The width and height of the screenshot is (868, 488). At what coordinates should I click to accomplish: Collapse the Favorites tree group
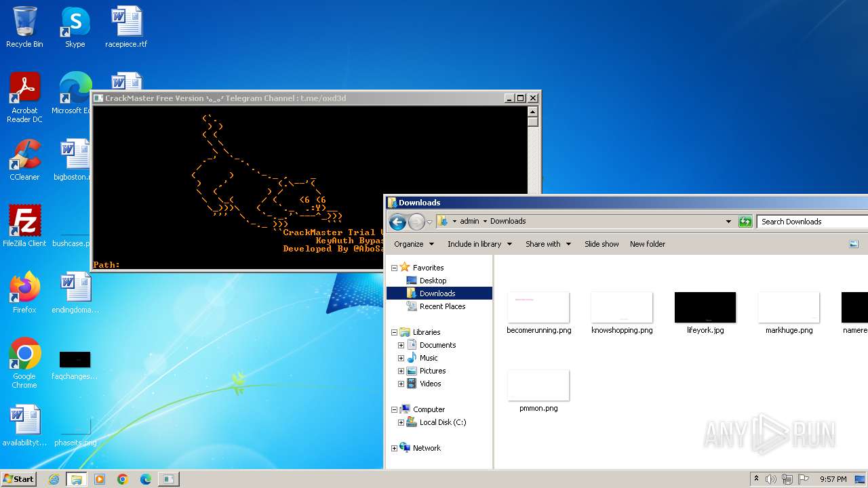(394, 268)
